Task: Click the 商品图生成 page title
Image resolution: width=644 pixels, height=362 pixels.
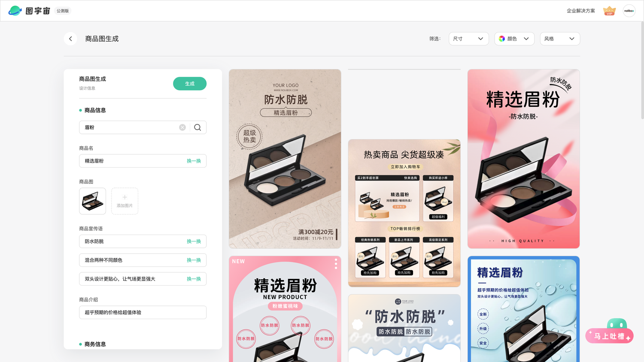Action: click(102, 39)
